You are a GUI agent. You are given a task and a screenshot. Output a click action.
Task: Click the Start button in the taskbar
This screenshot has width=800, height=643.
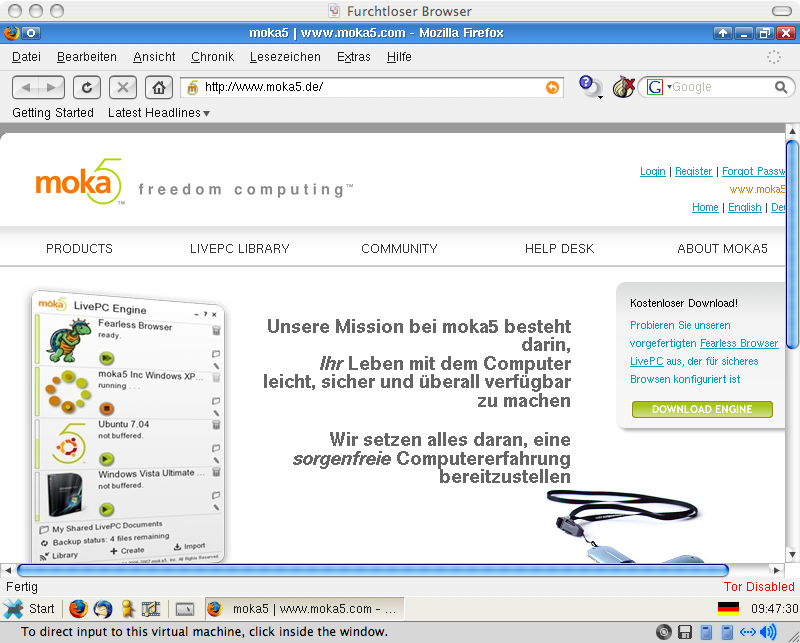click(29, 608)
